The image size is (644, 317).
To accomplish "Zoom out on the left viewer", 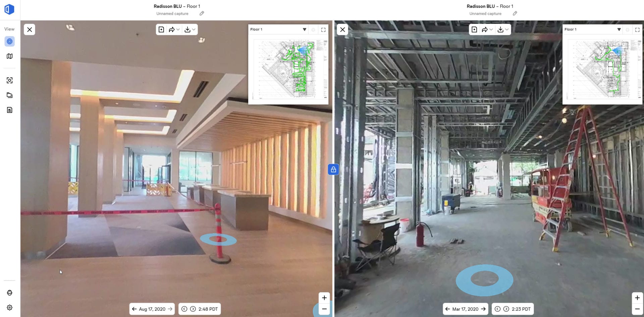I will coord(324,309).
